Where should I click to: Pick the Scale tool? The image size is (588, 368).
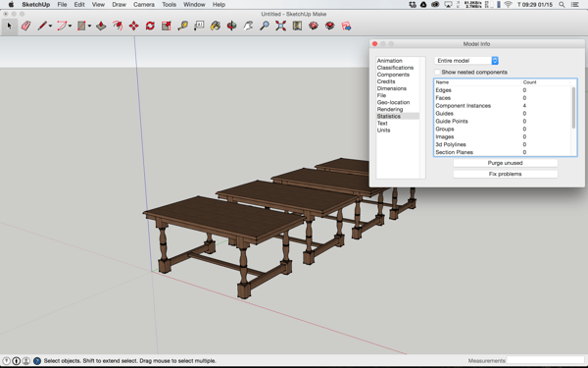click(167, 26)
